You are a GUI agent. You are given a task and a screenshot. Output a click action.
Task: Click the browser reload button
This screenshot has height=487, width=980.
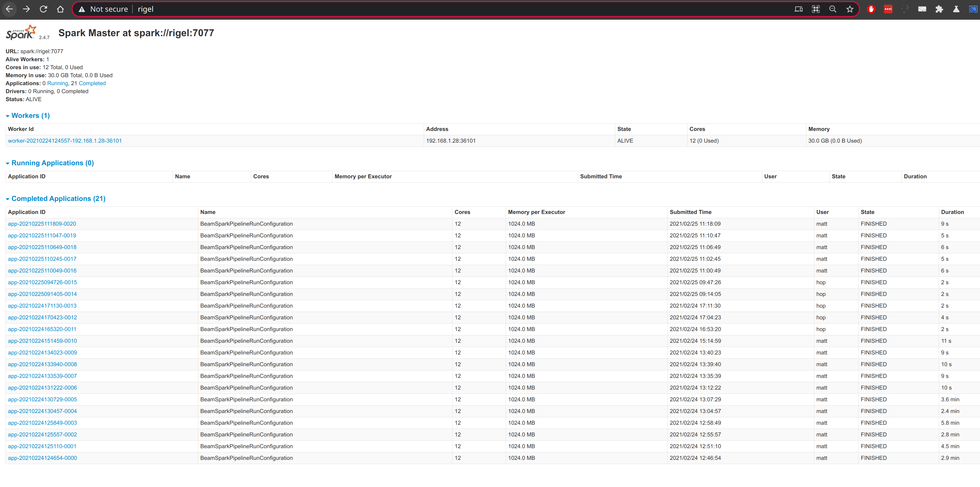43,9
